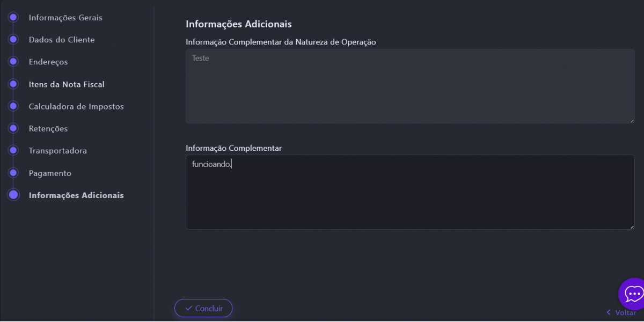Click the Retenções step circle marker
Screen dimensions: 644x322
coord(13,129)
